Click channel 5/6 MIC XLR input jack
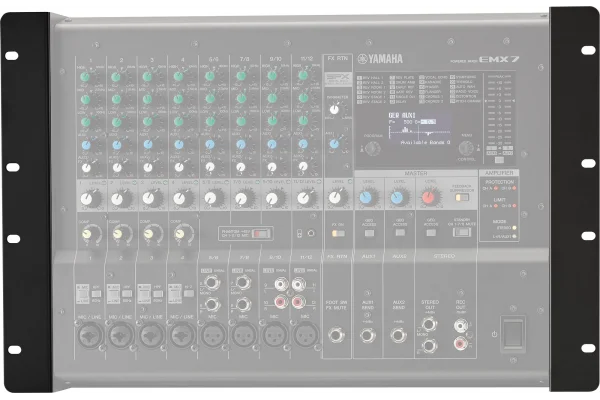Viewport: 600px width, 400px height. 213,335
